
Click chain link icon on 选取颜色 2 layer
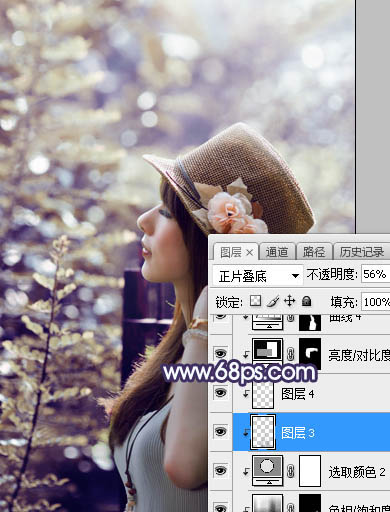point(291,472)
